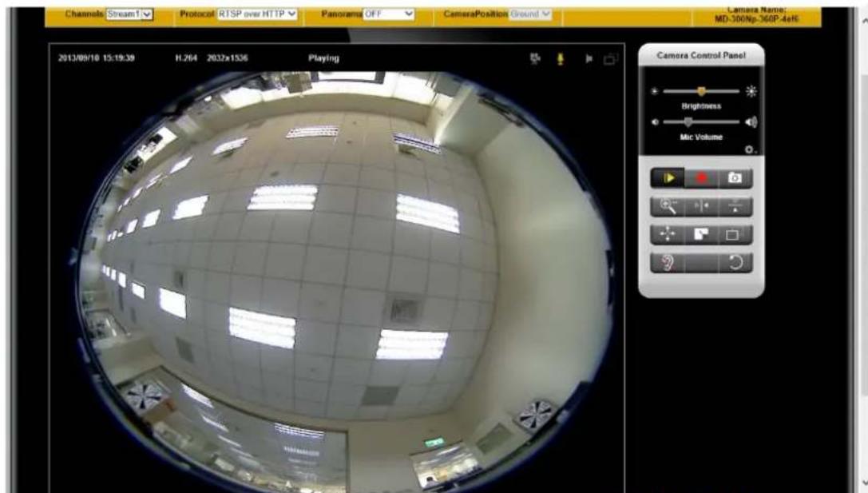
Task: Open the Channels Stream1 dropdown
Action: pos(129,14)
